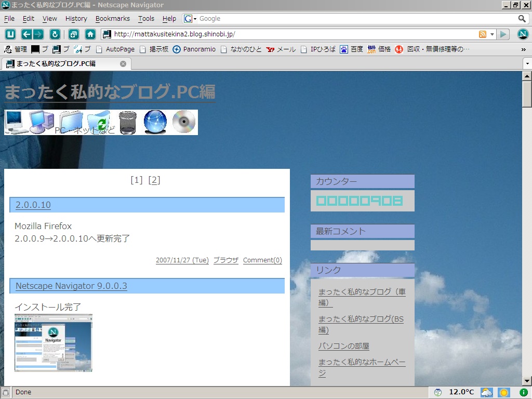Close the まったく私的なブログ.PC編 tab
The height and width of the screenshot is (399, 532).
pos(123,64)
